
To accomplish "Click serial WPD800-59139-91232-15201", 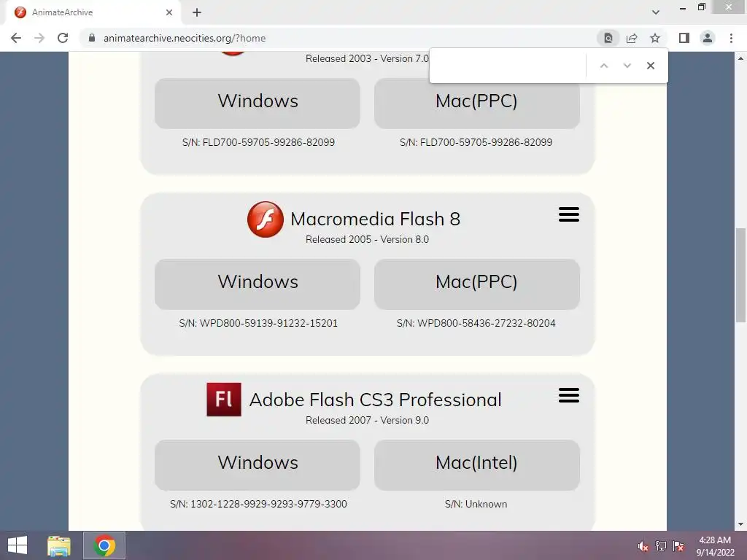I will point(268,323).
